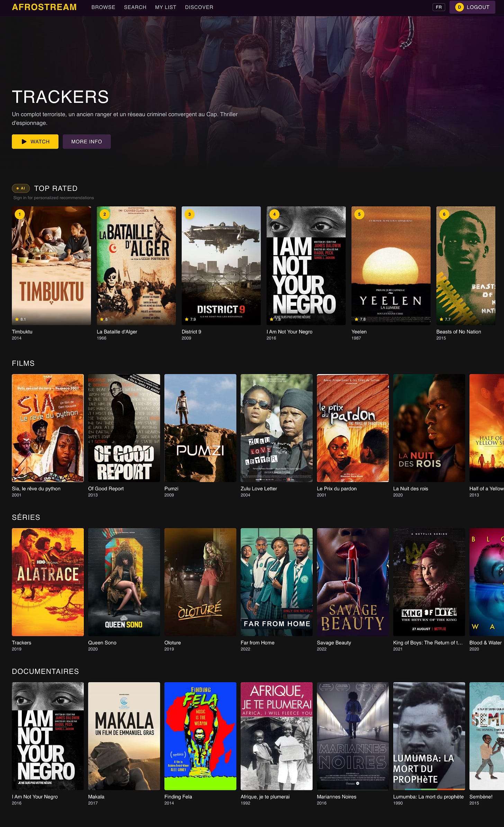Open the Top Rated I Am Not Your Negro poster

306,266
